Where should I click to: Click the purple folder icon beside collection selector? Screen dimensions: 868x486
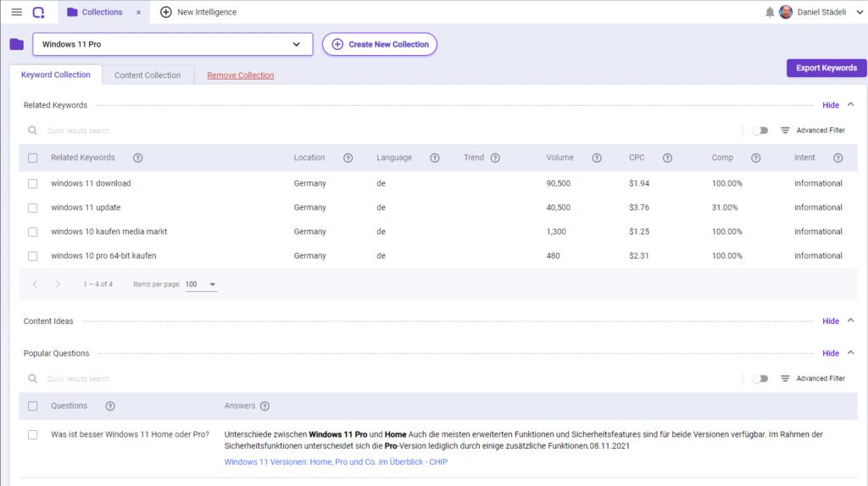click(17, 44)
